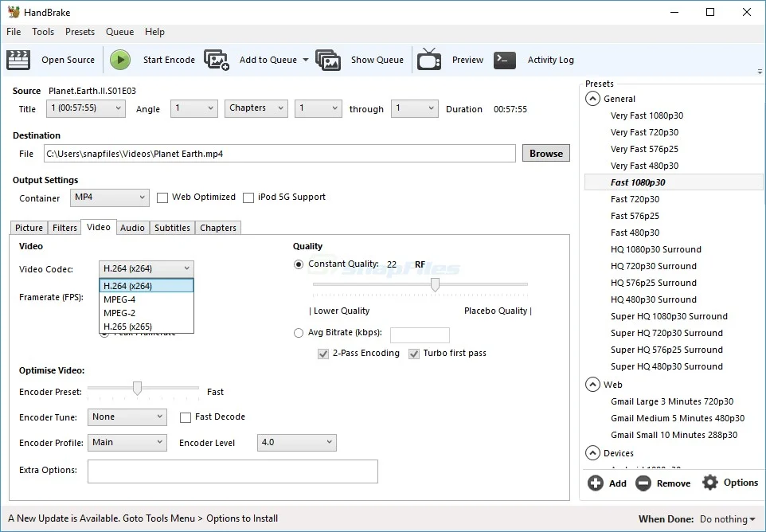Open the Show Queue icon

[328, 60]
